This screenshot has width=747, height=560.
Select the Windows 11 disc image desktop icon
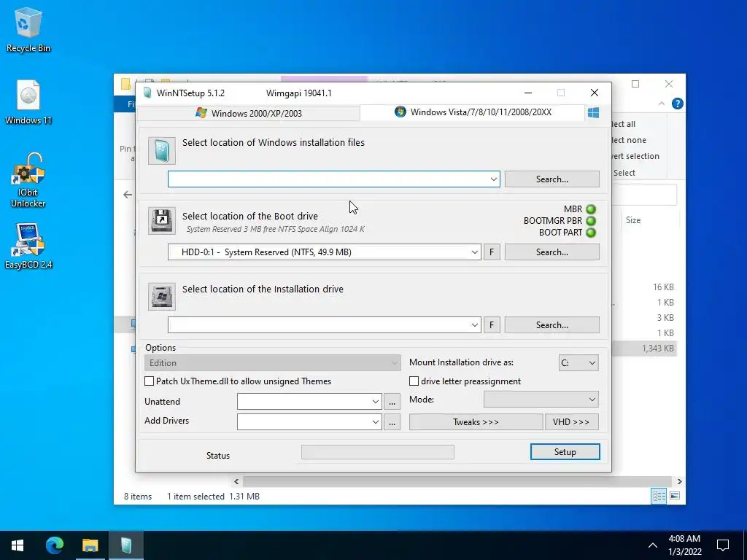tap(28, 102)
